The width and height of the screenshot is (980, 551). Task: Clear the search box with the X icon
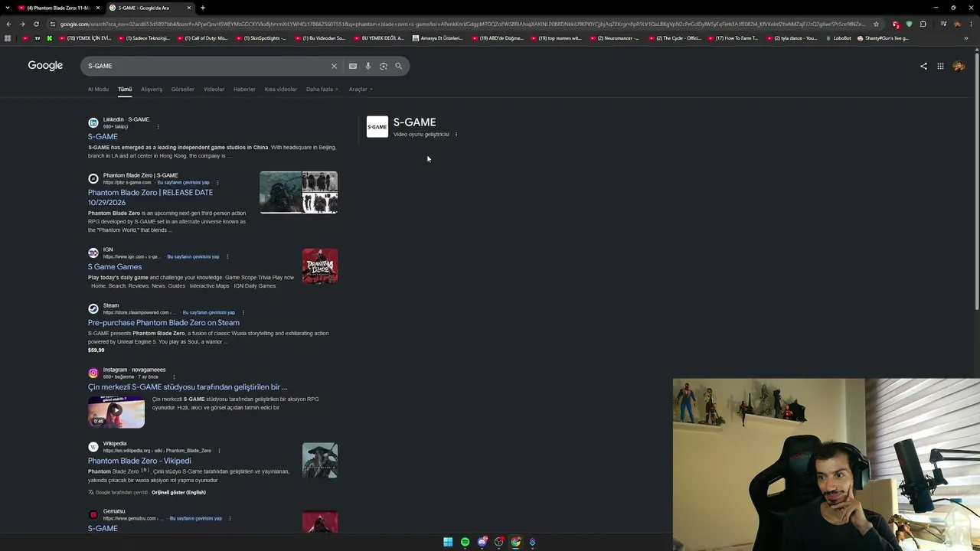[x=334, y=66]
